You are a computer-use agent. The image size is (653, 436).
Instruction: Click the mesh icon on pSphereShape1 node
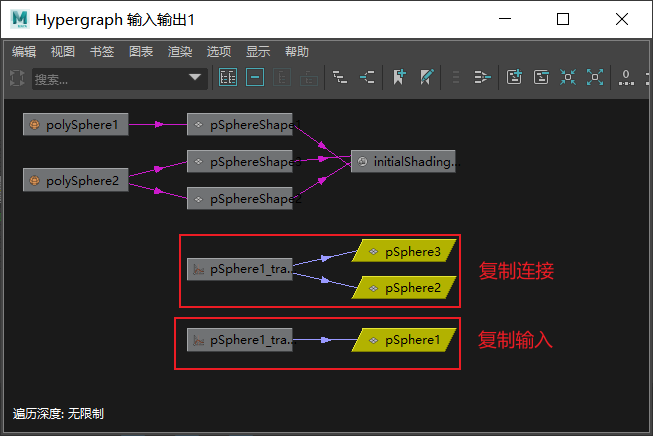pos(198,124)
